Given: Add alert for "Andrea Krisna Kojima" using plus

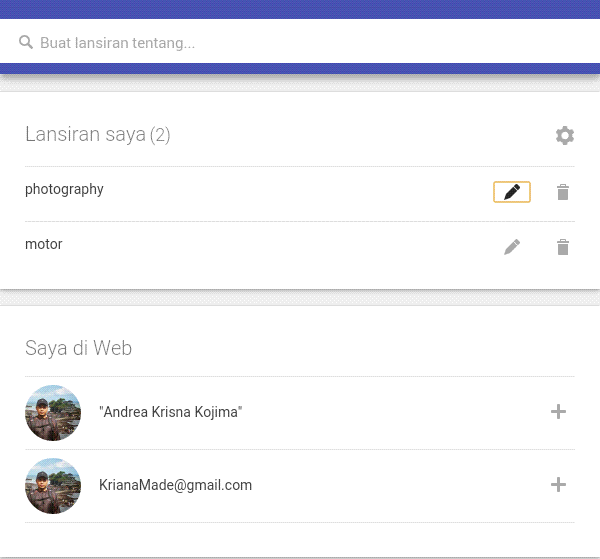Looking at the screenshot, I should pos(559,412).
